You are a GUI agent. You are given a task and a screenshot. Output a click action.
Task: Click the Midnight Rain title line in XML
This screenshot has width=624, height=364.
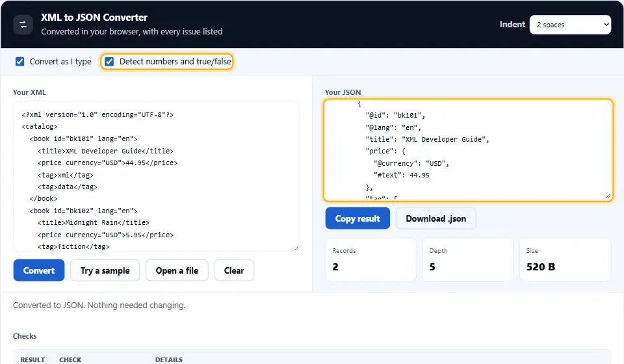[94, 223]
